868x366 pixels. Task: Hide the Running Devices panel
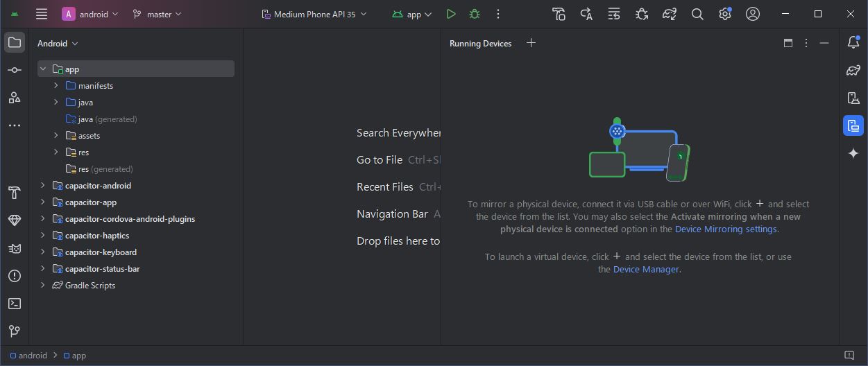(824, 43)
